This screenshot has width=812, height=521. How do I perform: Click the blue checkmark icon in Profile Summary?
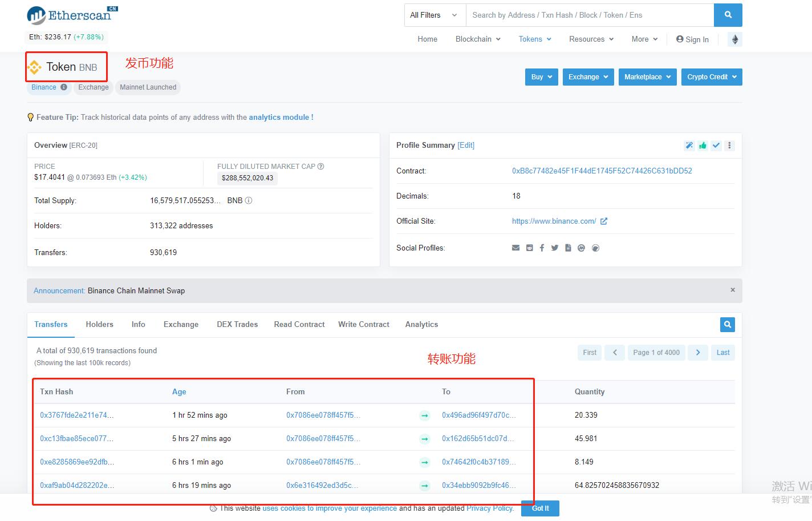tap(716, 146)
